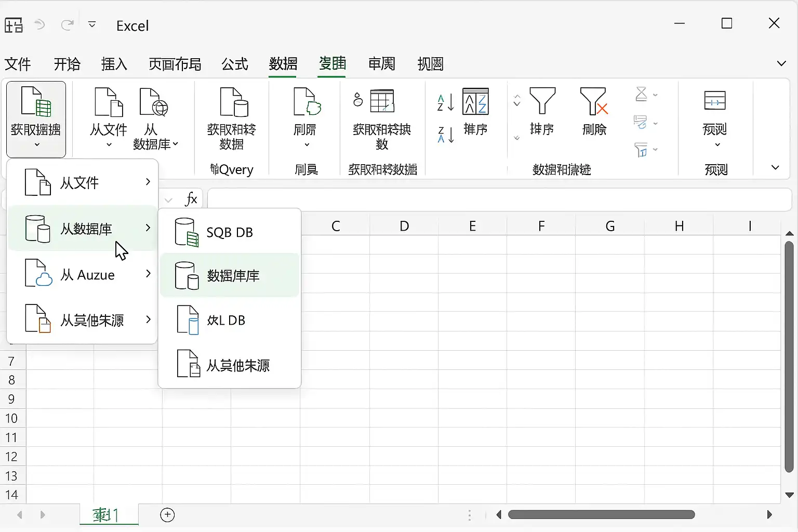Switch to the 页面布局 ribbon tab
Viewport: 798px width, 532px height.
tap(175, 64)
